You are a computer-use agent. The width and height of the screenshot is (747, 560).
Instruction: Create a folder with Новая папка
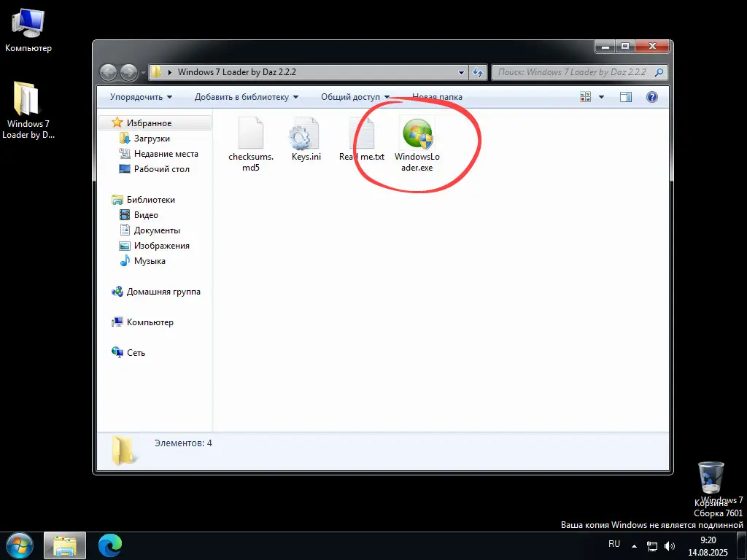436,96
